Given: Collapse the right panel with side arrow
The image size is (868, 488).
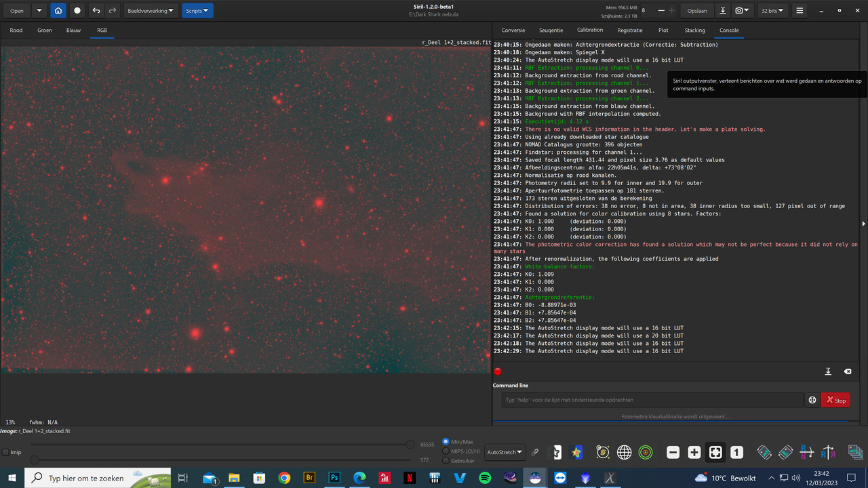Looking at the screenshot, I should coord(863,224).
